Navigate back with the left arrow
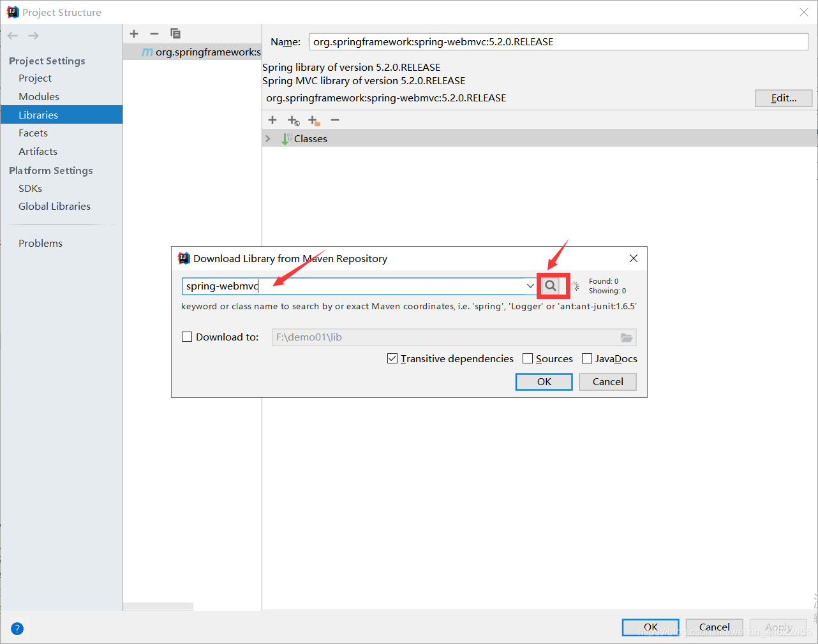This screenshot has width=818, height=644. tap(13, 36)
